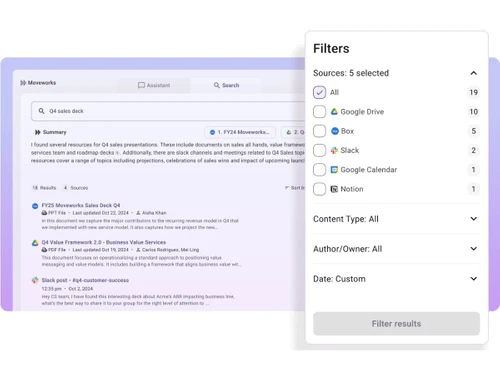
Task: Click the Slack icon in filters
Action: pos(334,150)
